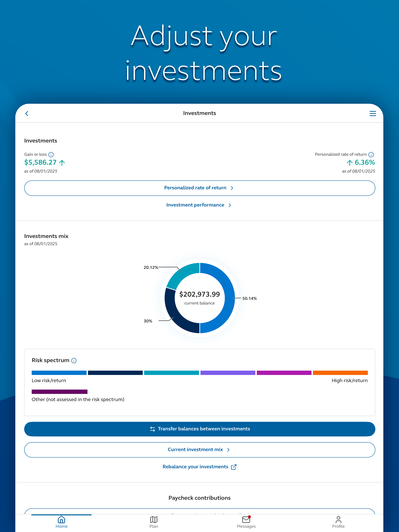399x532 pixels.
Task: Tap the Home icon in the bottom bar
Action: (61, 519)
